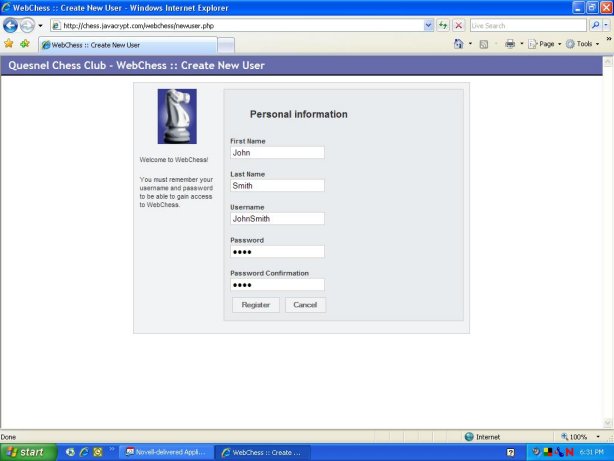The width and height of the screenshot is (614, 461).
Task: Open the Windows Start menu
Action: pos(28,452)
